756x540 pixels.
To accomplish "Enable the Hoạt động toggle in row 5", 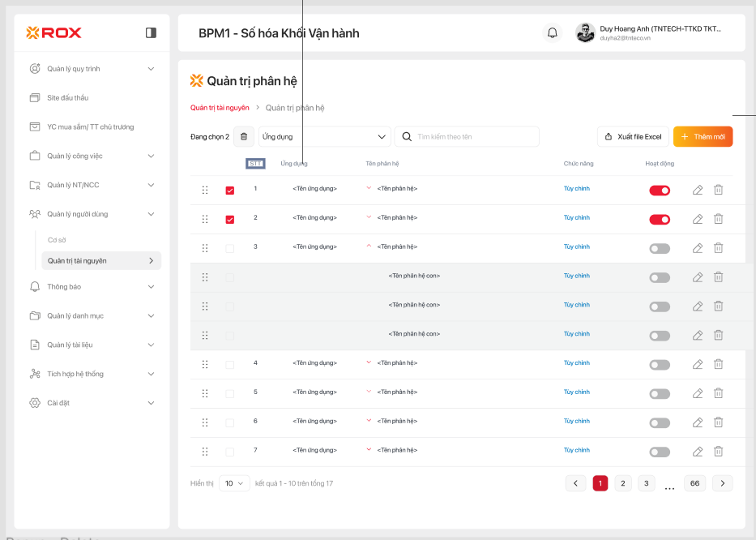I will (660, 394).
